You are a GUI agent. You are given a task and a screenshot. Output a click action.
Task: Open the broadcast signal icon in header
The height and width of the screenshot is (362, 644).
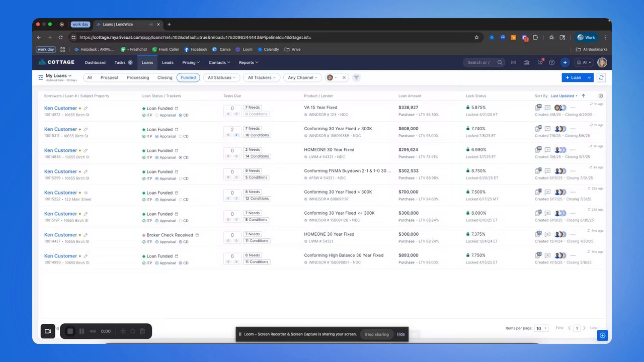513,63
